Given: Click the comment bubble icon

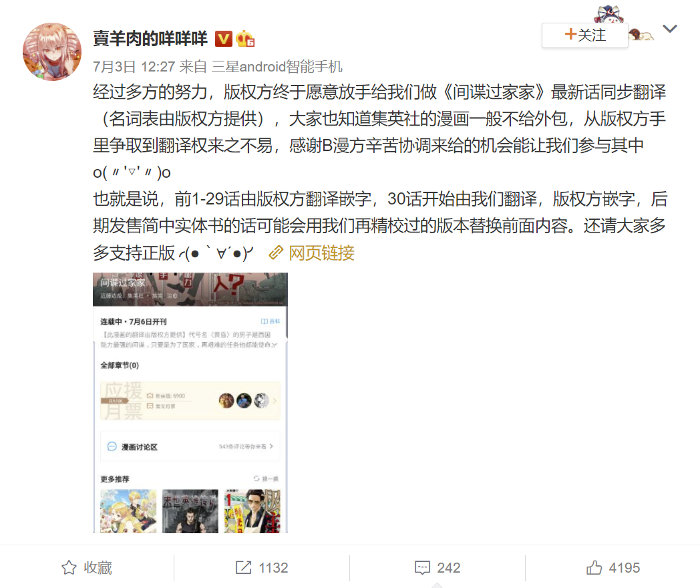Looking at the screenshot, I should click(x=422, y=567).
